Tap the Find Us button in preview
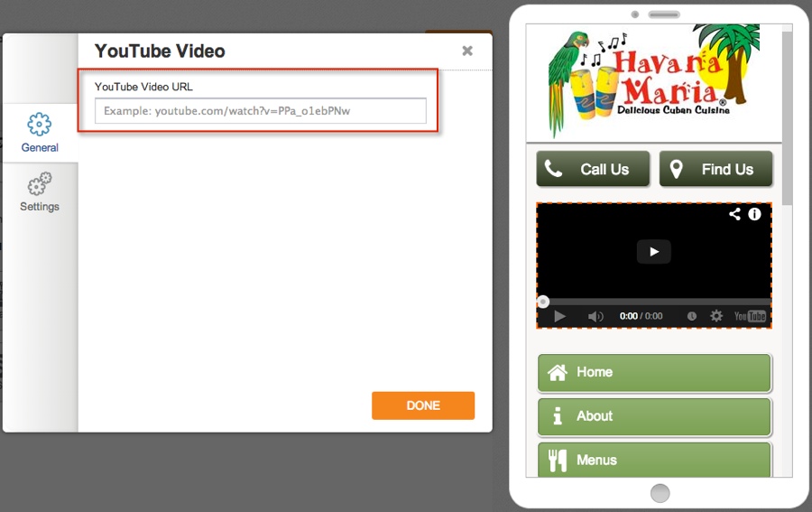Viewport: 812px width, 512px height. coord(716,169)
